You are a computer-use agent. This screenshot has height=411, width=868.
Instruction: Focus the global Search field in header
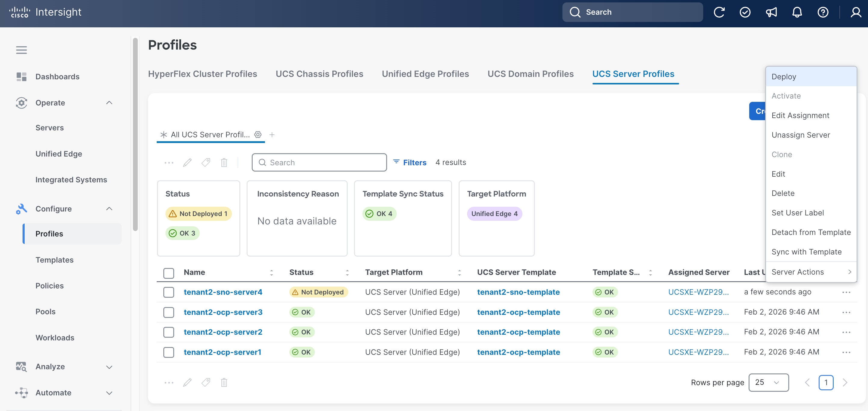click(632, 12)
